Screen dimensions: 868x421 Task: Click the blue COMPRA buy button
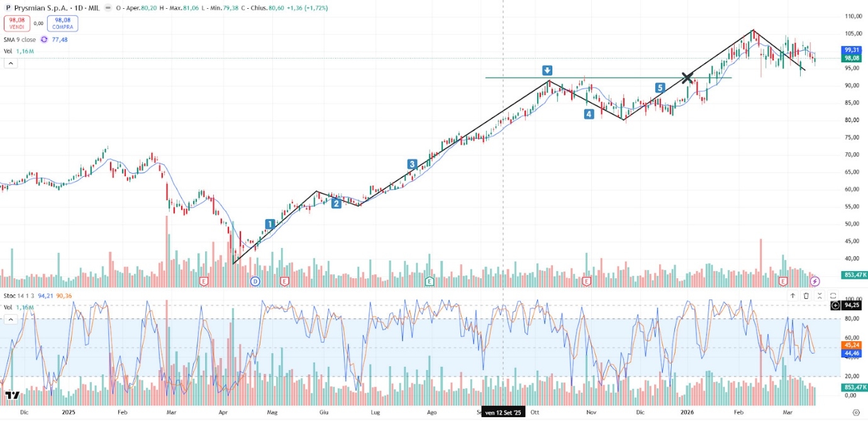point(62,24)
